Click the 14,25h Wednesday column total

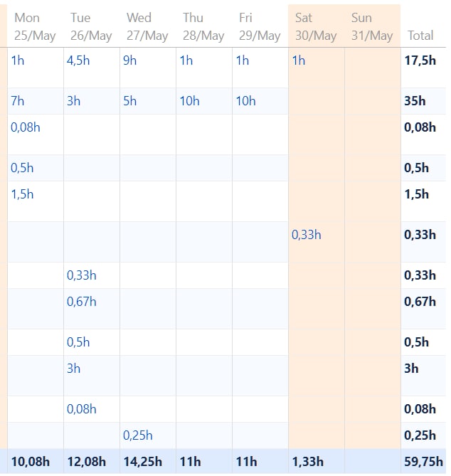coord(142,462)
